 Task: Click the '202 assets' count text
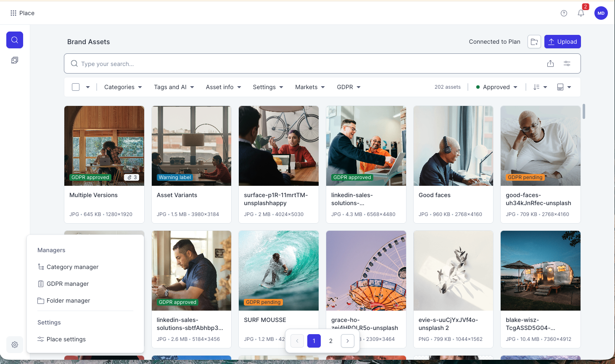click(x=448, y=87)
